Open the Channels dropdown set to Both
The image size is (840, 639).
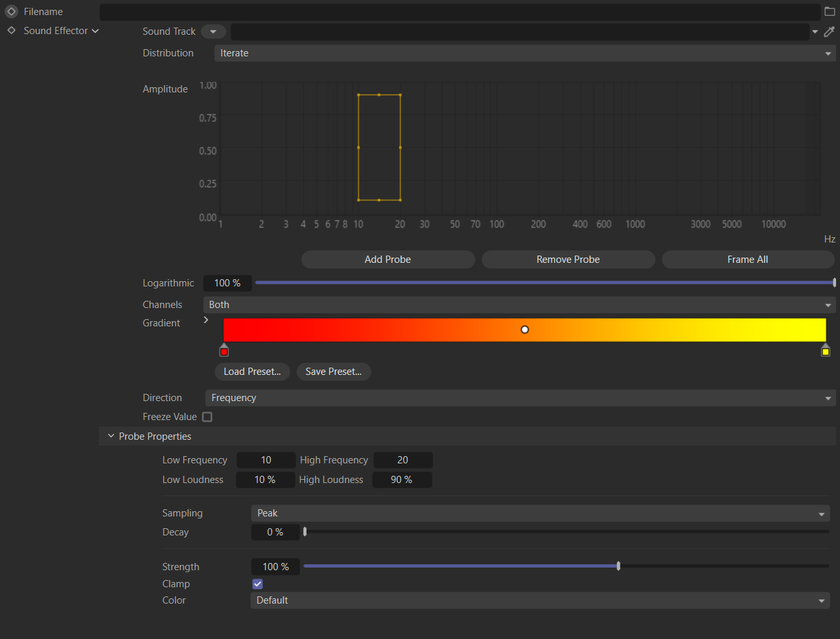click(520, 305)
